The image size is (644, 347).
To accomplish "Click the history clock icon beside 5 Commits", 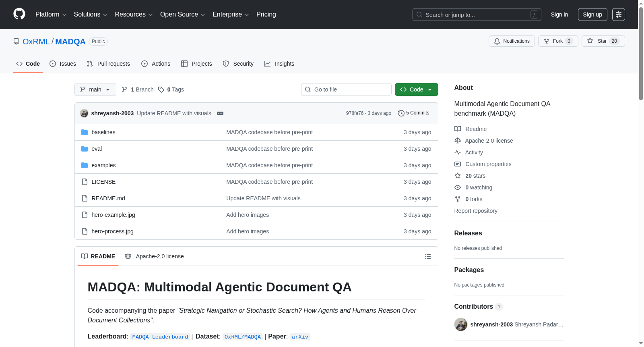I will 401,113.
